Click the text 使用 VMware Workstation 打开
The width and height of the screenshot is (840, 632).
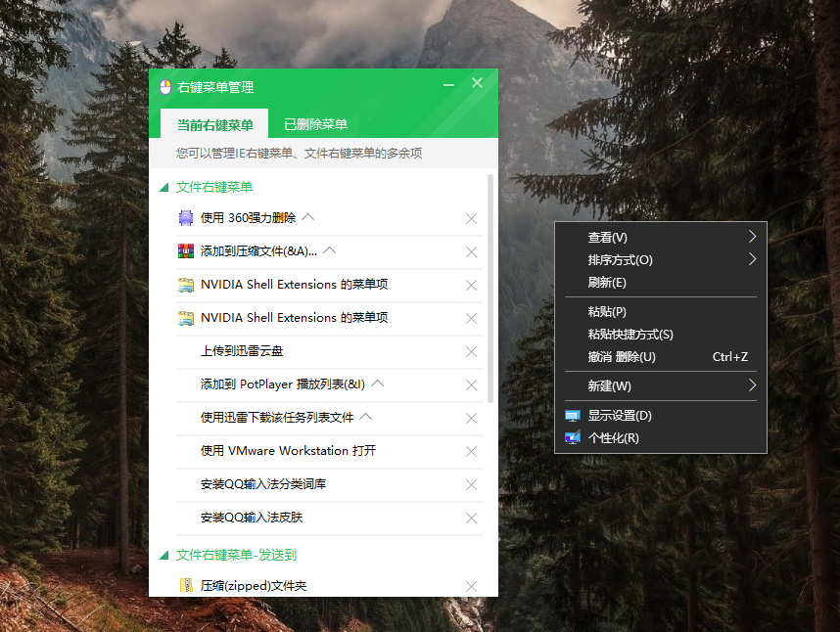(288, 451)
